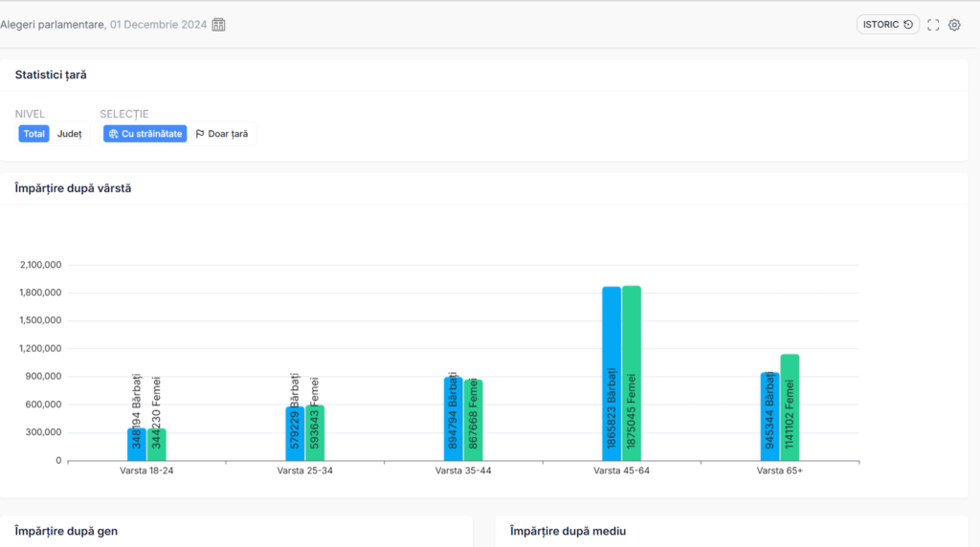980x547 pixels.
Task: Click the Varsta 45-64 axis label
Action: pos(621,470)
